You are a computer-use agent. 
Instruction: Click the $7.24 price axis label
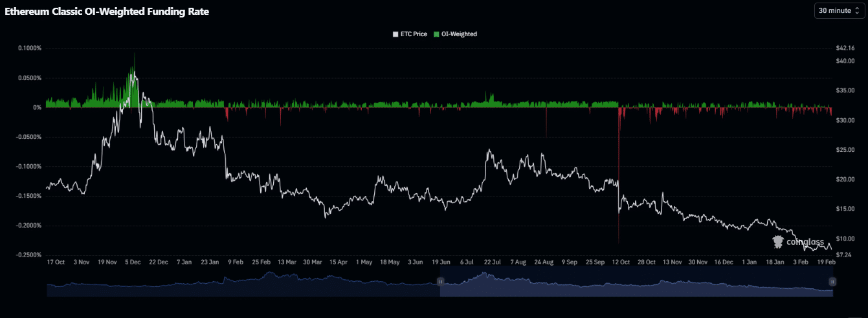coord(844,255)
